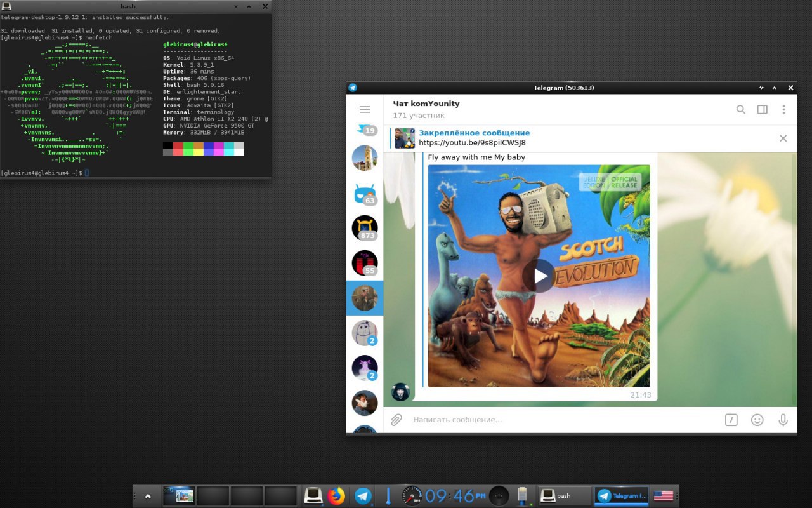Click 'OS: Void Linux x86_64' line
This screenshot has width=812, height=508.
click(199, 58)
